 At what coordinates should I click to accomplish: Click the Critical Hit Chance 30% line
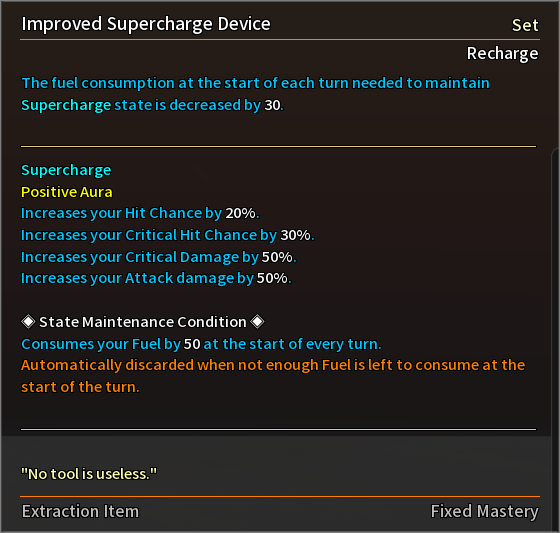click(168, 235)
